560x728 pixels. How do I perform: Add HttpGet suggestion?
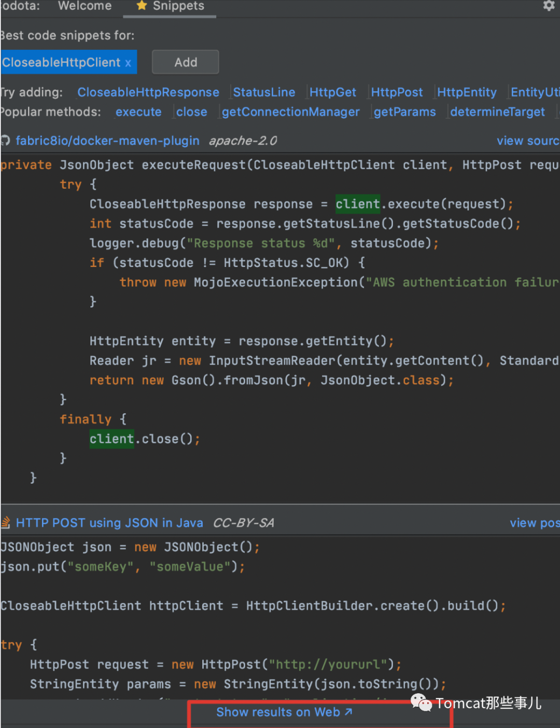tap(333, 92)
